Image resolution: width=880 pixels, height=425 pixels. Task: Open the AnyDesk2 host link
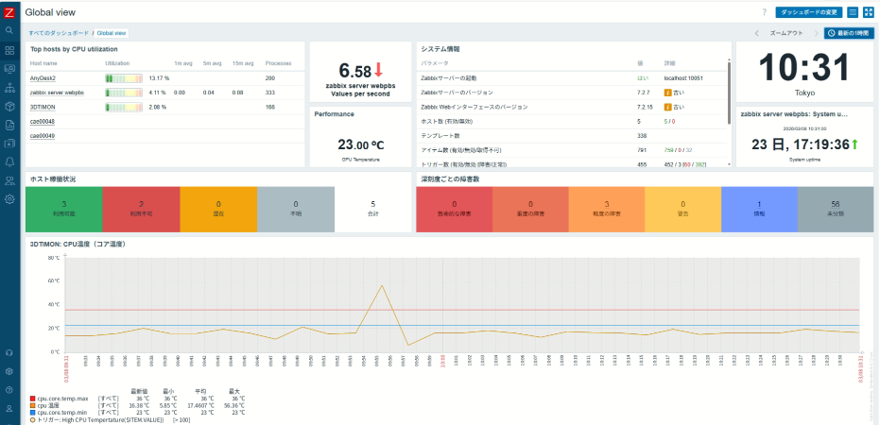43,78
